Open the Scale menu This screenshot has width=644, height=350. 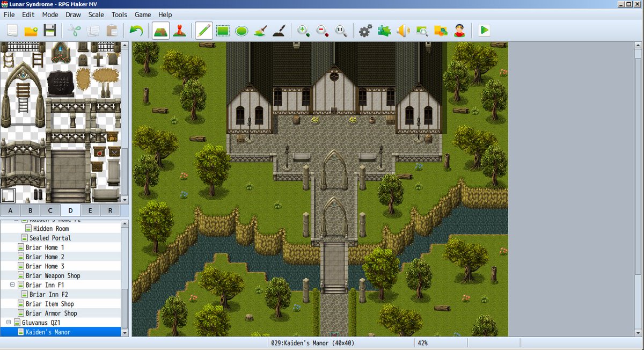click(96, 14)
